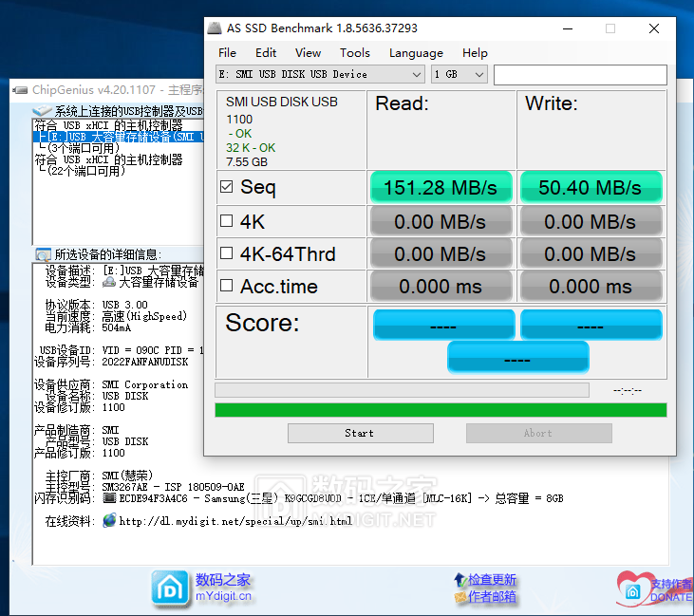Open the 数码之家 mYdigit.cn link
This screenshot has width=694, height=616.
pos(223,588)
